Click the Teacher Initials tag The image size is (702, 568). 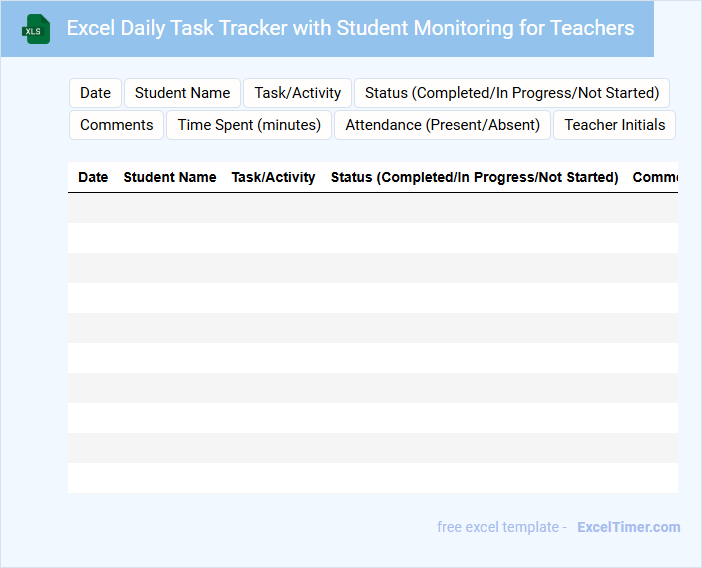click(x=614, y=125)
